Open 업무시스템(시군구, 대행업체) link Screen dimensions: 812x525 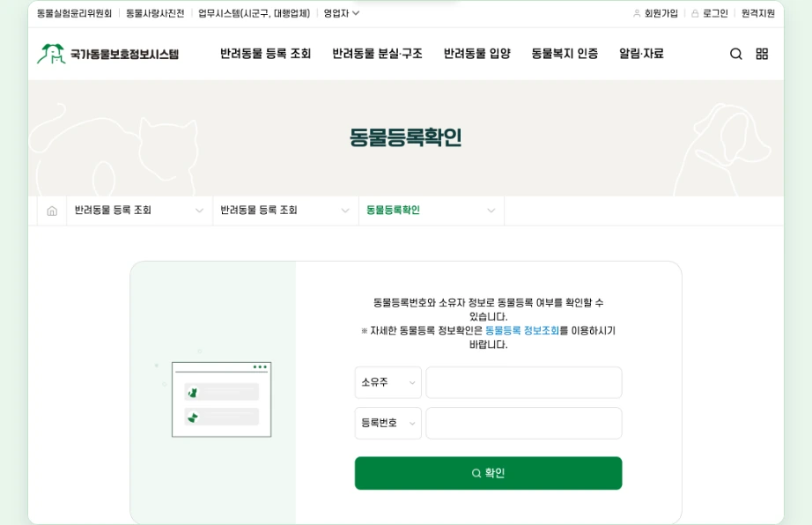click(x=254, y=13)
